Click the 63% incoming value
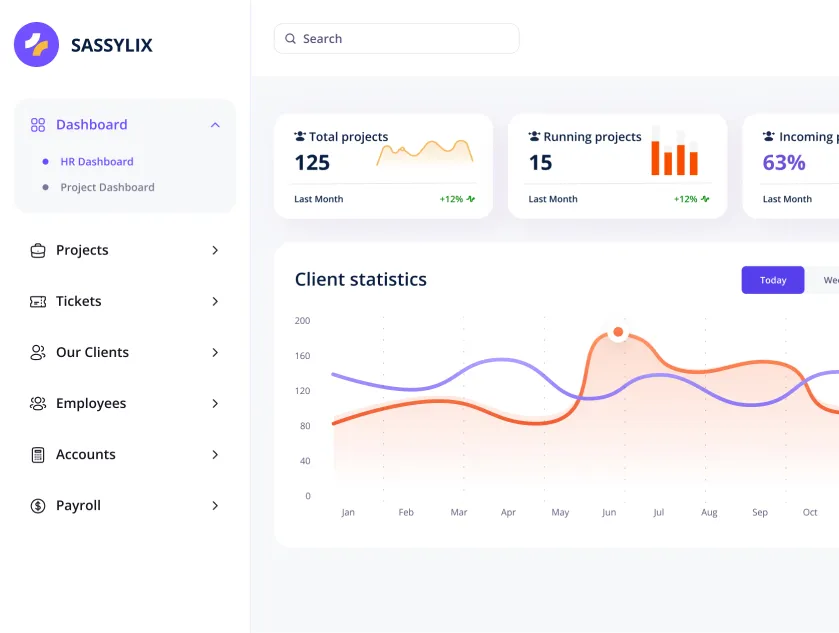839x633 pixels. pyautogui.click(x=784, y=163)
